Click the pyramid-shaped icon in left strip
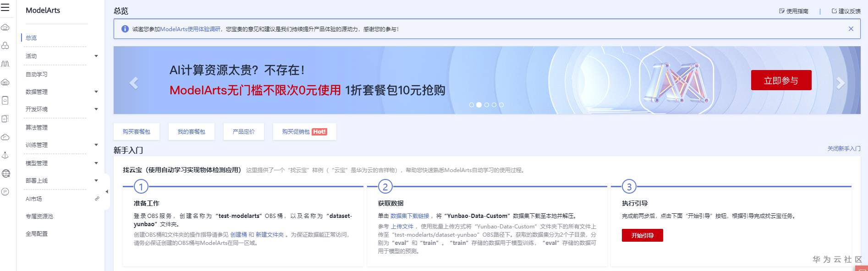The image size is (868, 271). [5, 155]
